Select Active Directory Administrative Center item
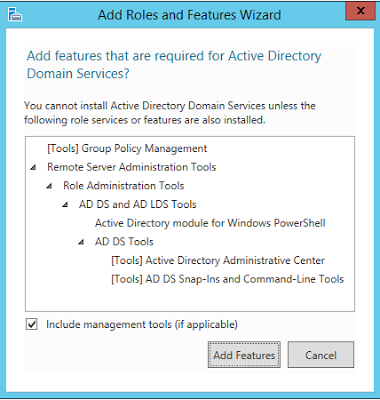This screenshot has width=380, height=400. click(x=218, y=260)
